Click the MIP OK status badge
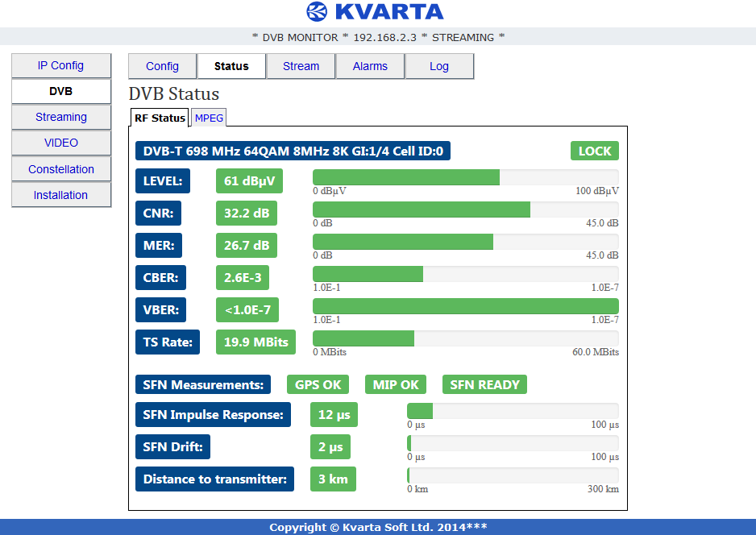The width and height of the screenshot is (756, 535). point(396,384)
